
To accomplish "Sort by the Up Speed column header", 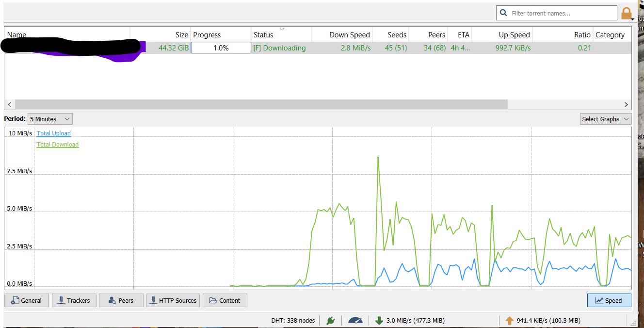I will [502, 34].
